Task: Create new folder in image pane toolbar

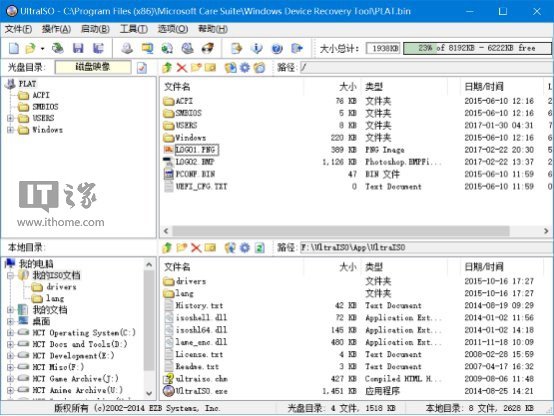Action: [196, 68]
